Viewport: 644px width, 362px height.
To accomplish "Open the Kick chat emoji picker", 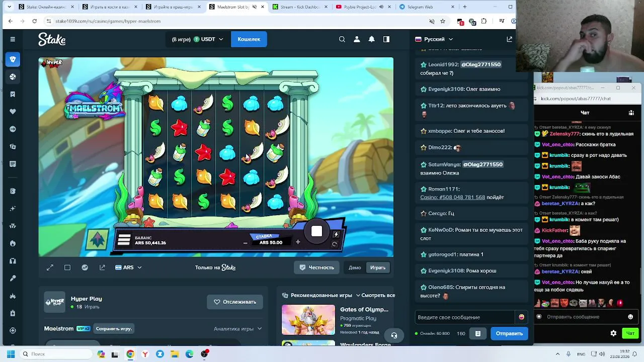I will point(630,317).
